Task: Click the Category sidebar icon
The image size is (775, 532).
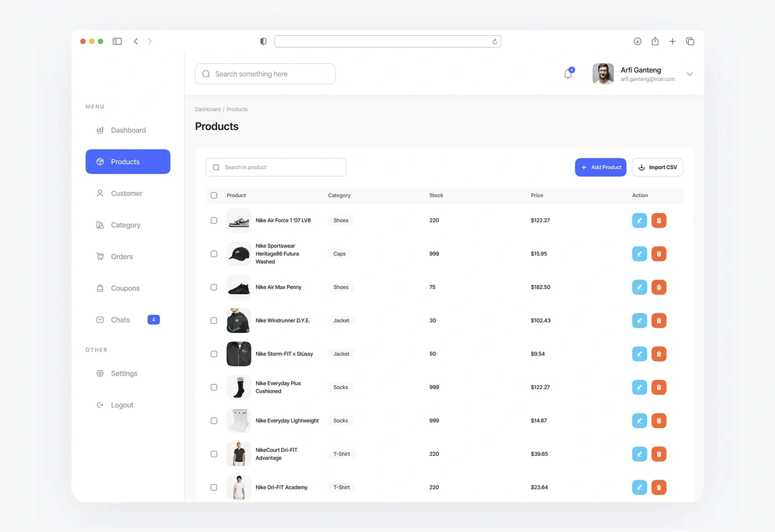Action: tap(100, 225)
